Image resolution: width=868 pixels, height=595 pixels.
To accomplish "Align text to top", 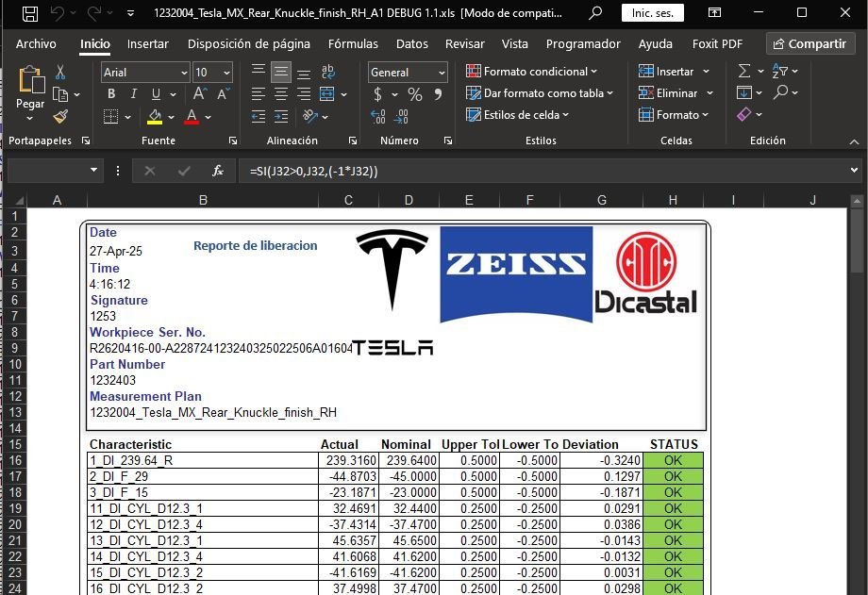I will pyautogui.click(x=258, y=71).
